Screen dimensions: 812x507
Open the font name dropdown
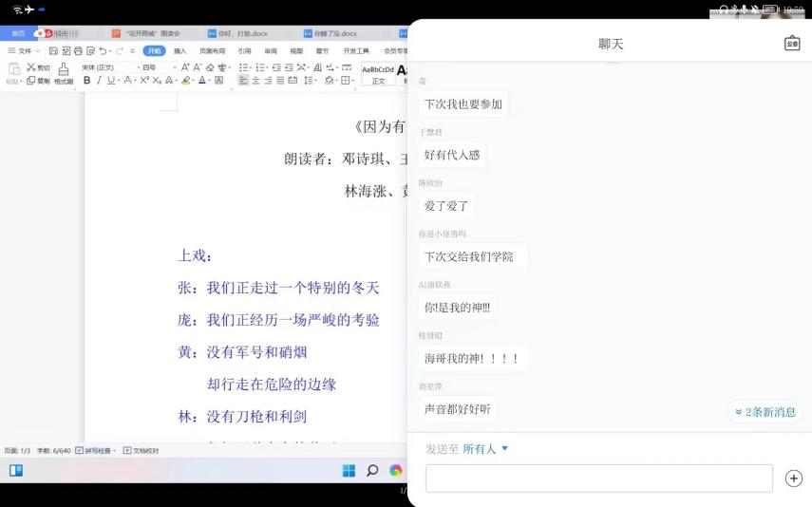tap(109, 67)
